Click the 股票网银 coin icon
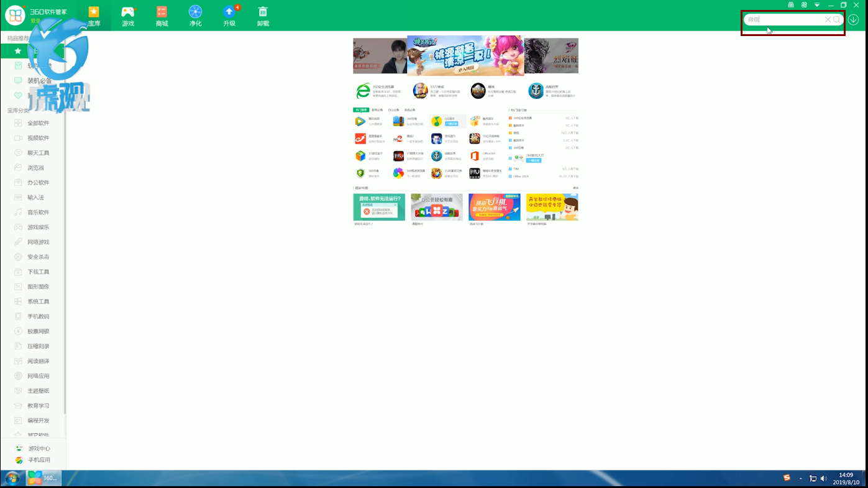 18,331
